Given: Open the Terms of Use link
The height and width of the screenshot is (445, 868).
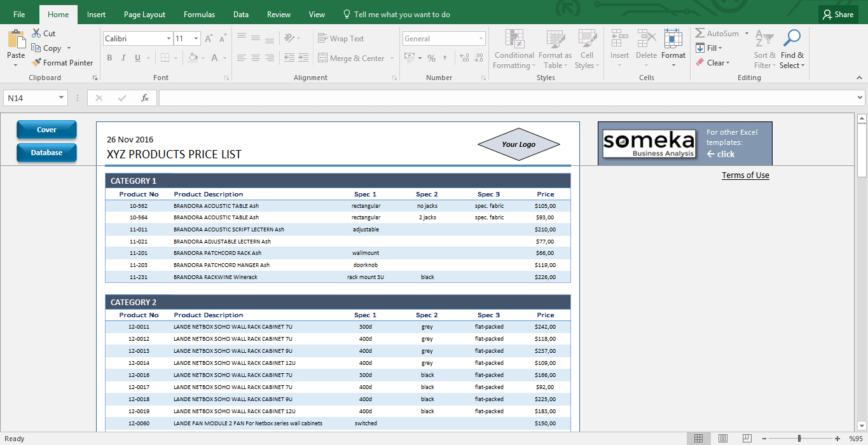Looking at the screenshot, I should (x=745, y=175).
